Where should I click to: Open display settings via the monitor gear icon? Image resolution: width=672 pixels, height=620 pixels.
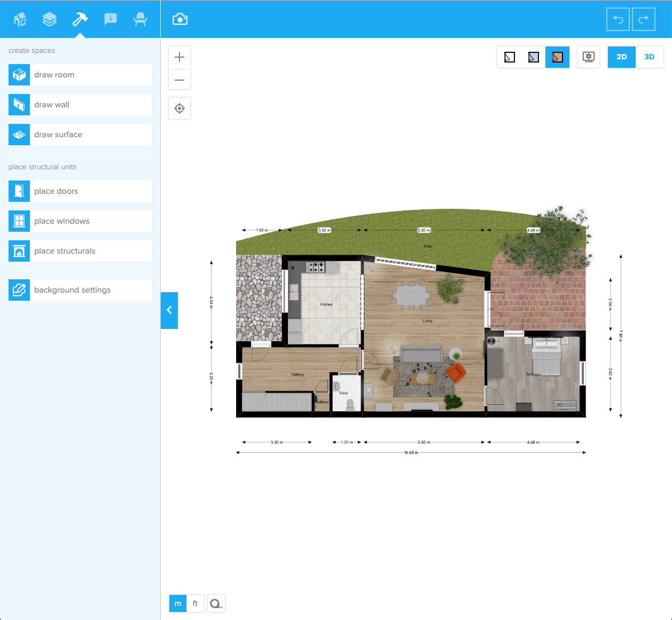[588, 57]
